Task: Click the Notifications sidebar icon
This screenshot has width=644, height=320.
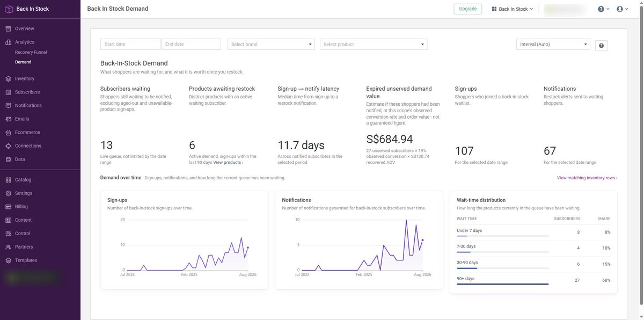Action: [9, 106]
